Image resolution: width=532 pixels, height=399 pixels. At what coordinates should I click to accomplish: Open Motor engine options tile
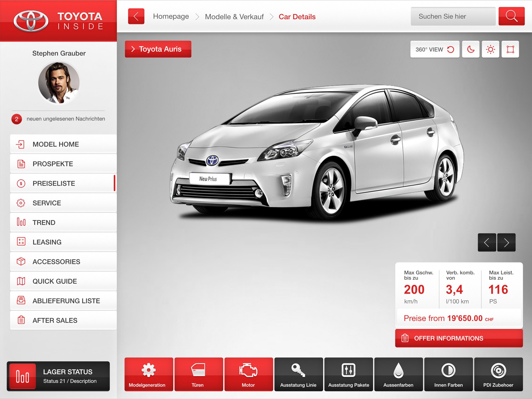248,374
